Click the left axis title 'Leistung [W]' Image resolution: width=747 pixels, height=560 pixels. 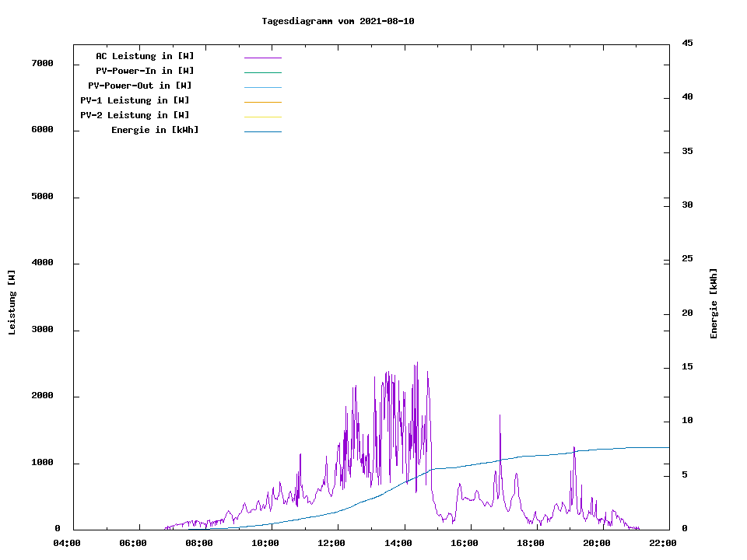click(x=12, y=303)
